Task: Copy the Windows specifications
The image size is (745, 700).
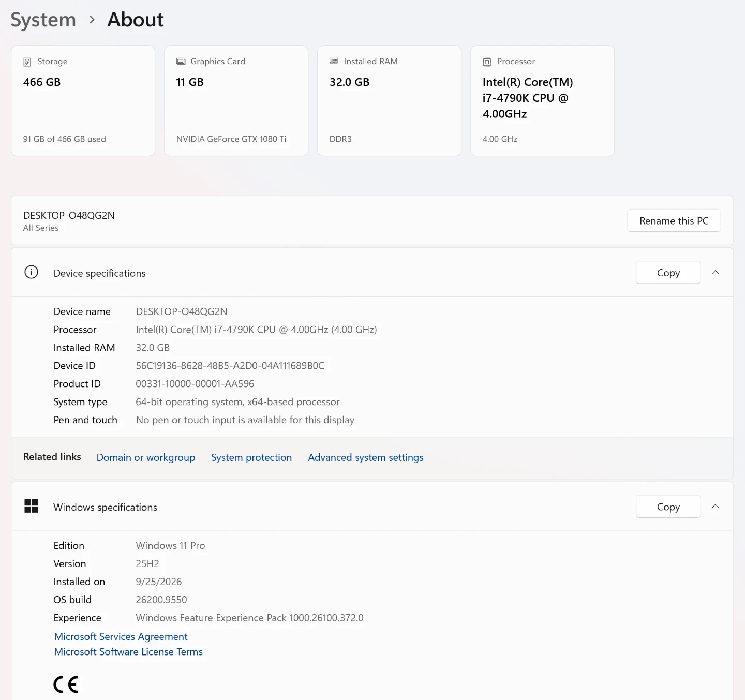Action: coord(668,507)
